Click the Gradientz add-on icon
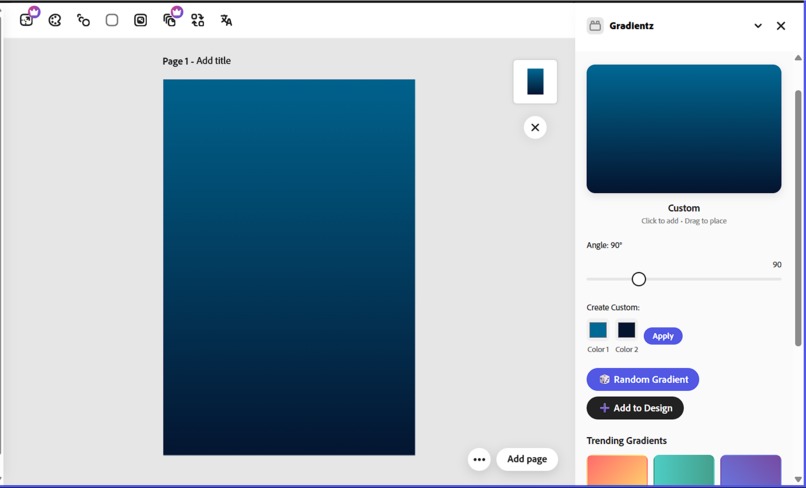This screenshot has width=806, height=488. [595, 26]
